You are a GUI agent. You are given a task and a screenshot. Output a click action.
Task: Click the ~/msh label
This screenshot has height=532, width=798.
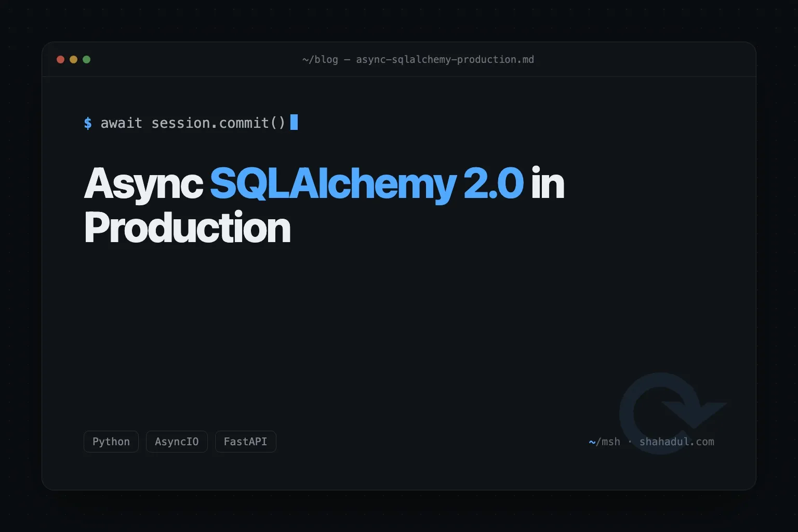click(x=604, y=442)
